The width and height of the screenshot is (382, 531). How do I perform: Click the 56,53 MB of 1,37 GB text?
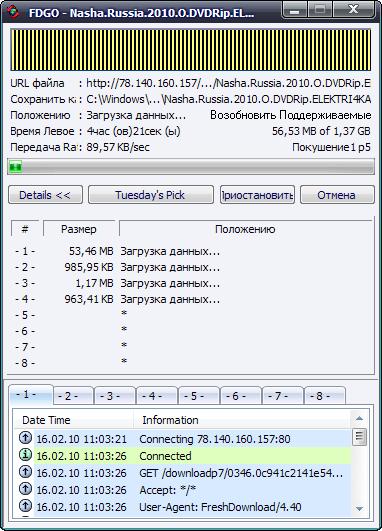click(321, 131)
